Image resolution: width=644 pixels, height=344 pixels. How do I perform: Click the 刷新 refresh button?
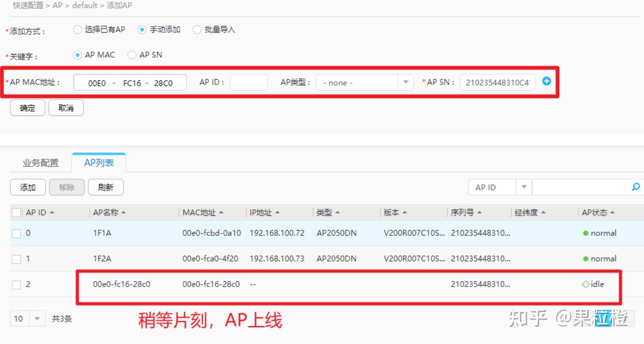(x=106, y=187)
